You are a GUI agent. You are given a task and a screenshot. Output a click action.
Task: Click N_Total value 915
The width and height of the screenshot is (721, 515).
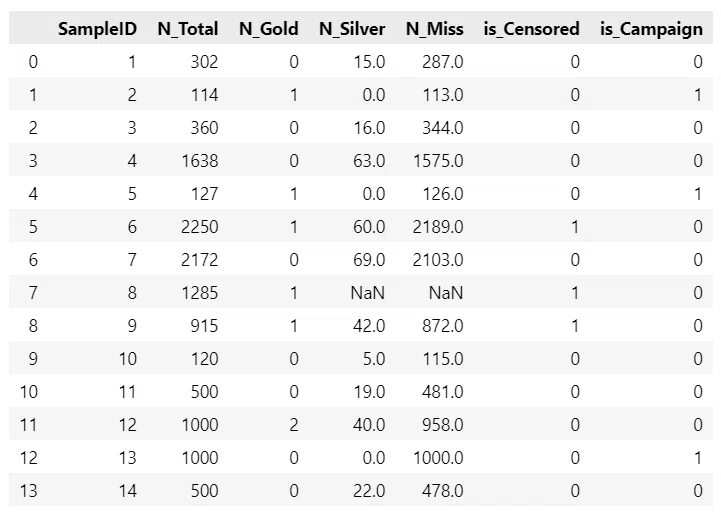click(204, 326)
